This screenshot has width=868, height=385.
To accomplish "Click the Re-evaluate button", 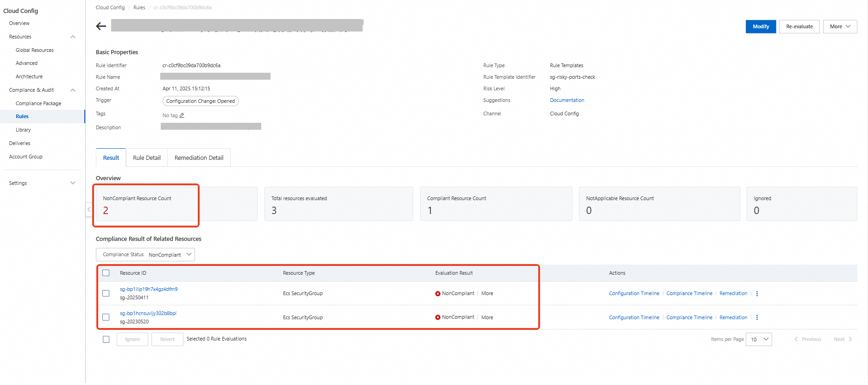I will pos(799,26).
